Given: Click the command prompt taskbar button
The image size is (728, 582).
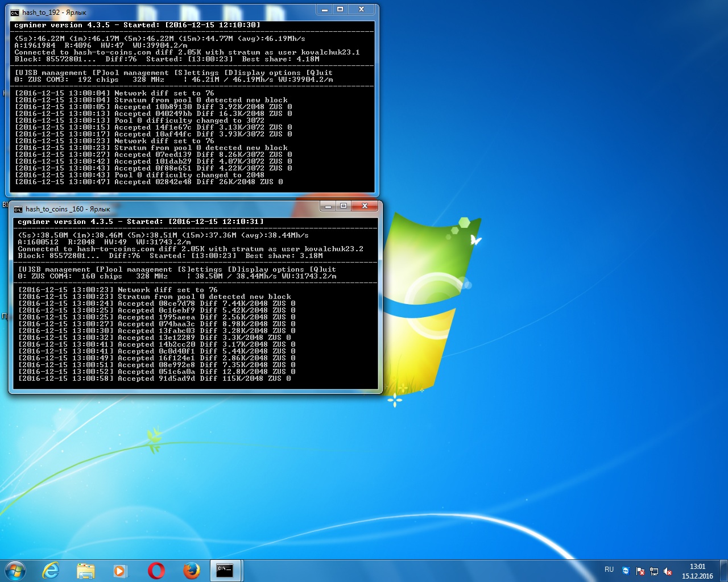Looking at the screenshot, I should pyautogui.click(x=225, y=571).
